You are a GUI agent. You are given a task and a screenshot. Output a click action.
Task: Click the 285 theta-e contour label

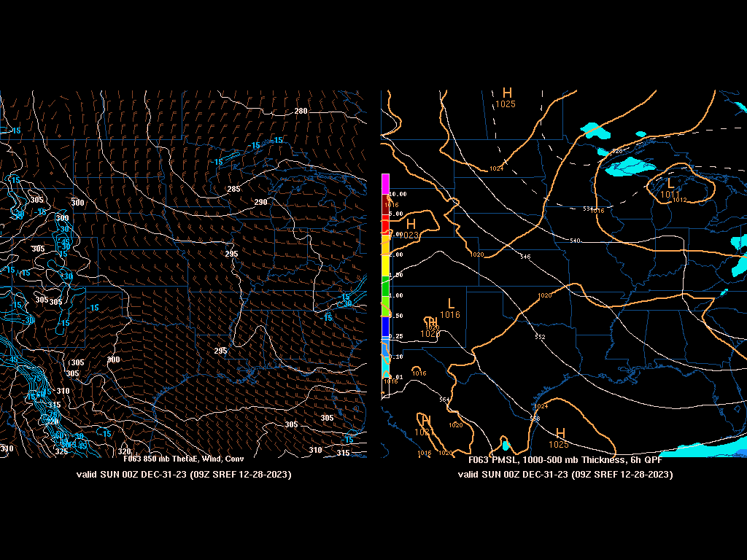click(x=233, y=190)
